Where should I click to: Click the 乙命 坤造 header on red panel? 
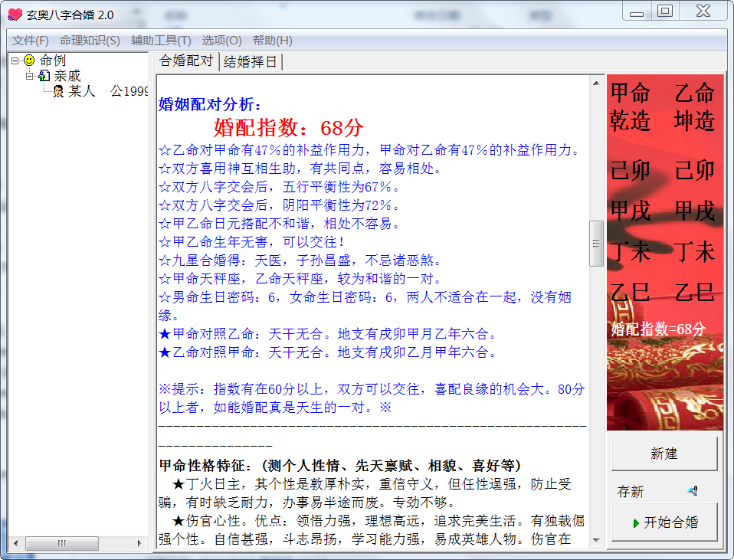[x=695, y=106]
